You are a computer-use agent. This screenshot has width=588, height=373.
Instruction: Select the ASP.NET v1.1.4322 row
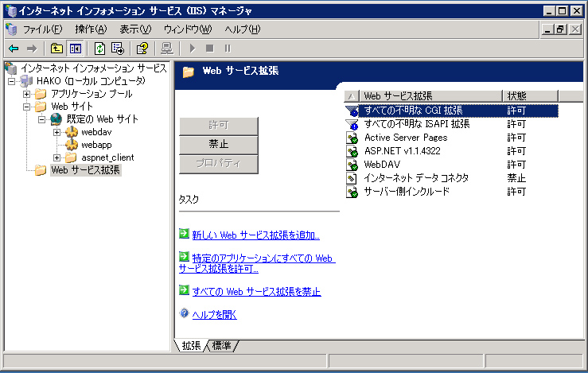click(451, 151)
